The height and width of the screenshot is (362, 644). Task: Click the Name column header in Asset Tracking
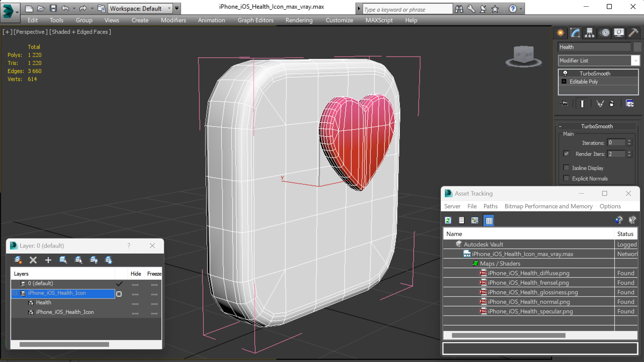(529, 234)
